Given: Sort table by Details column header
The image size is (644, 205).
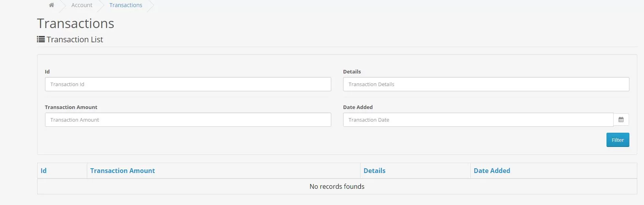Looking at the screenshot, I should pyautogui.click(x=374, y=171).
